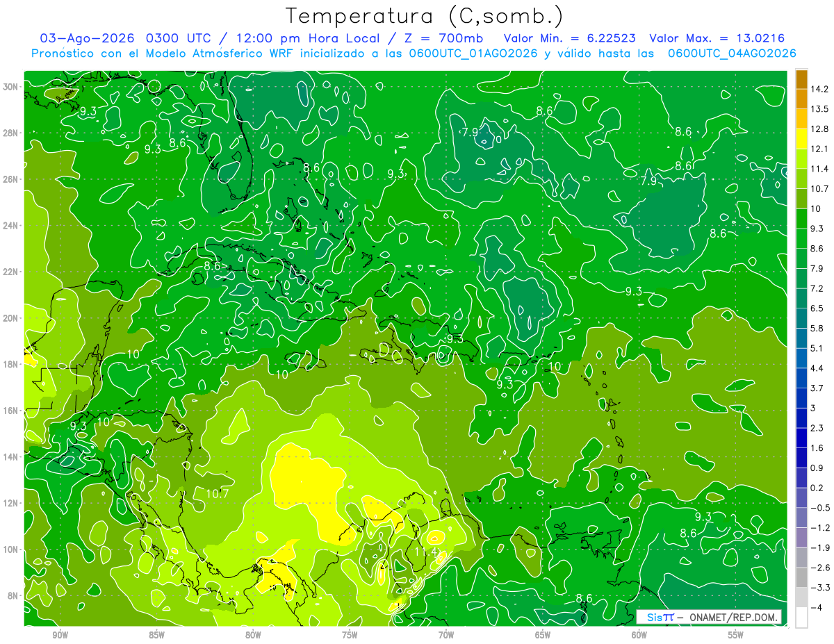Click the "12.1" colorbar legend value
This screenshot has height=644, width=834.
pyautogui.click(x=819, y=149)
